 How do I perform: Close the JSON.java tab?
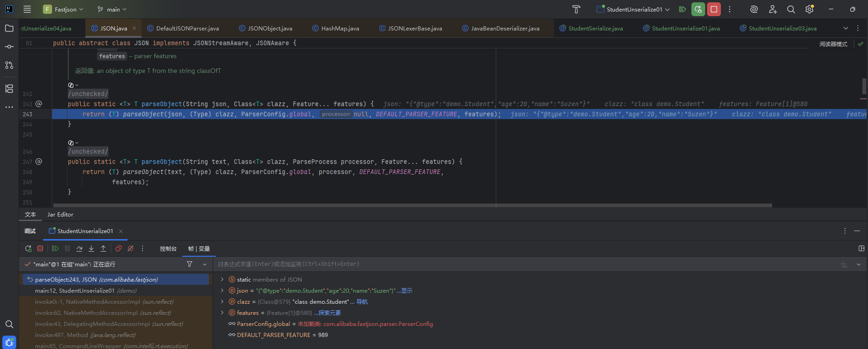(134, 28)
